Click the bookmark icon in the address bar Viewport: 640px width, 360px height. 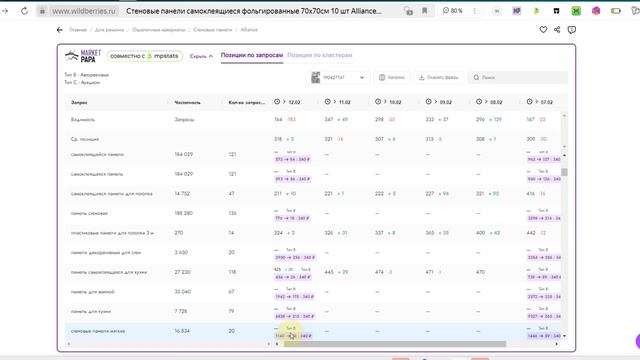[424, 11]
